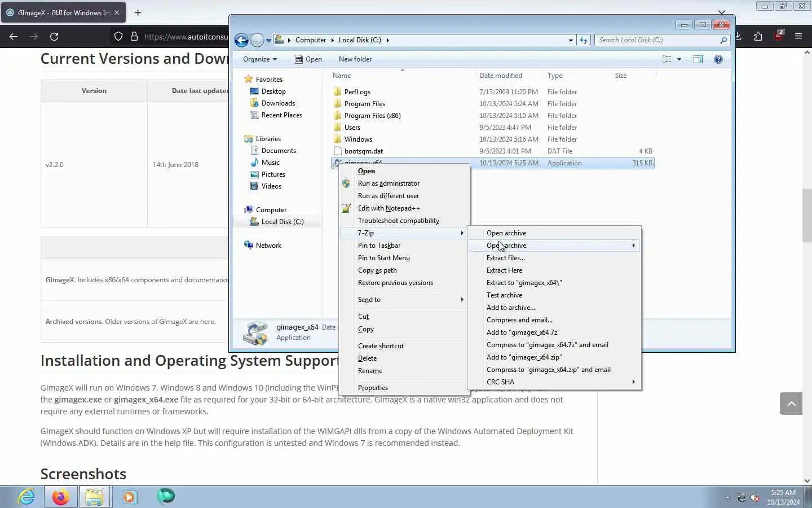This screenshot has height=508, width=812.
Task: Reload the page in Firefox
Action: (x=54, y=36)
